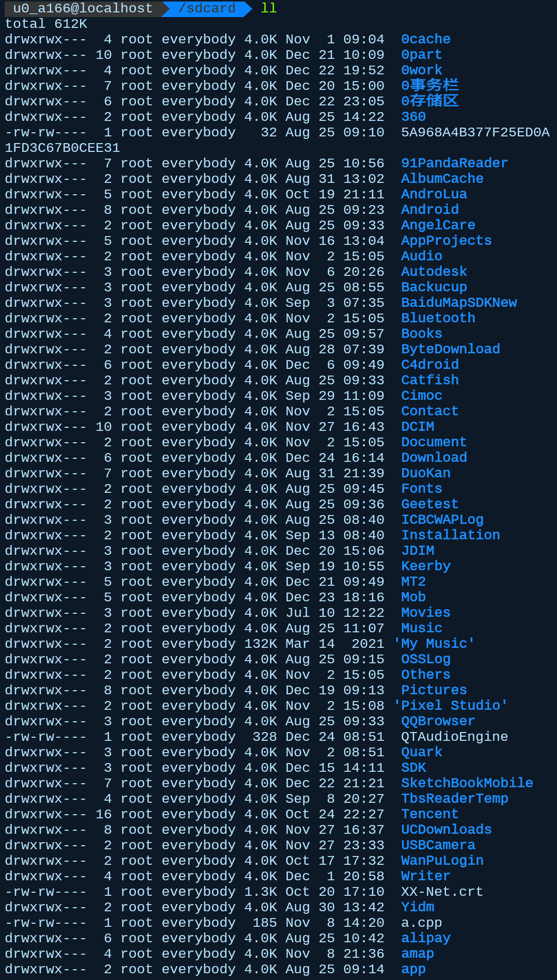Image resolution: width=557 pixels, height=980 pixels.
Task: Click the 0cache directory name
Action: [x=425, y=39]
